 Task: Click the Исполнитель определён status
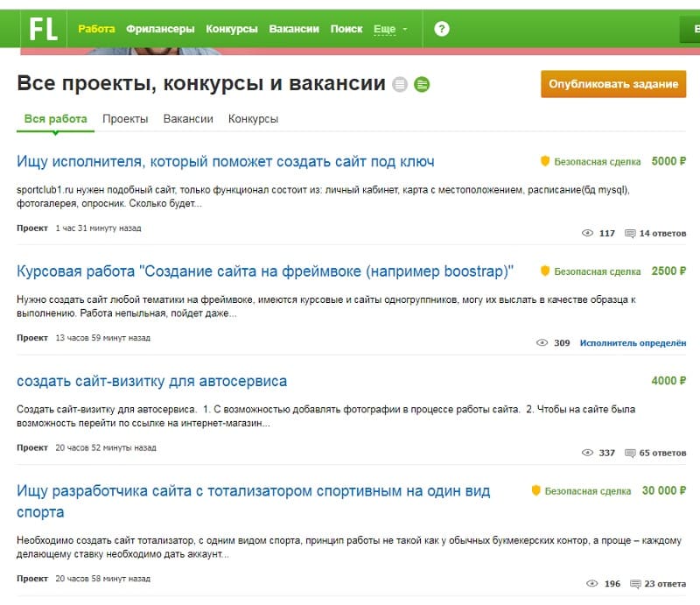pos(633,343)
